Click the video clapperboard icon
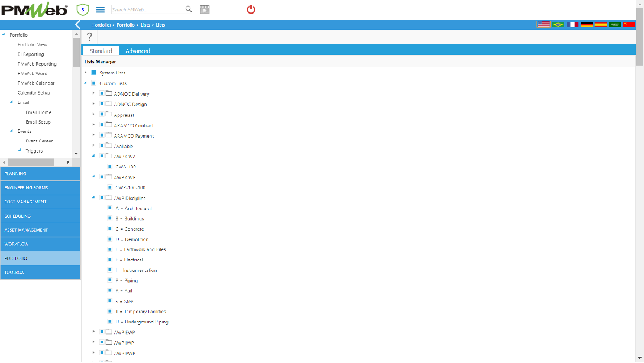644x363 pixels. [205, 9]
